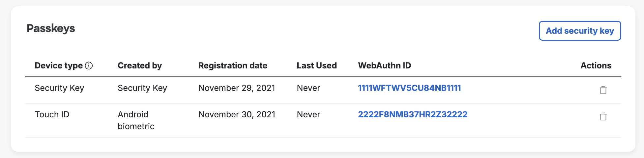Click the Registration date column header
Viewport: 644px width, 158px height.
click(233, 65)
